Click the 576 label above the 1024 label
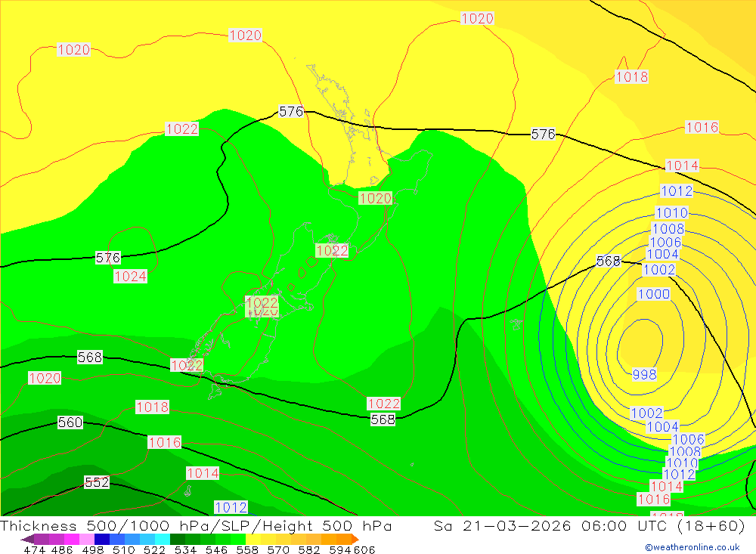This screenshot has width=756, height=554. pos(108,258)
